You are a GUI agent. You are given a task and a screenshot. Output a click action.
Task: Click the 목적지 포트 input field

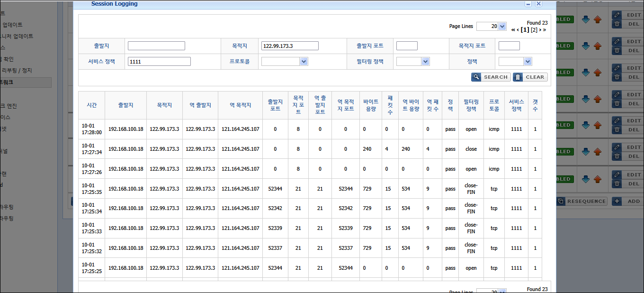point(509,46)
